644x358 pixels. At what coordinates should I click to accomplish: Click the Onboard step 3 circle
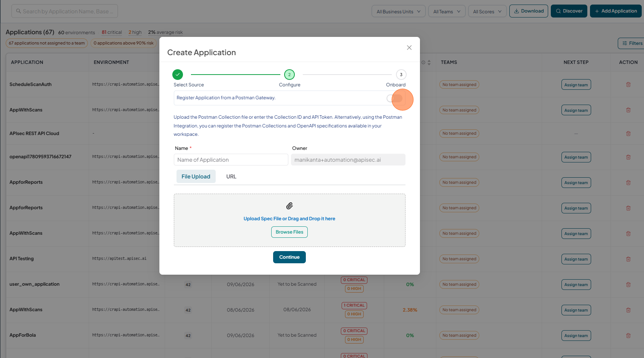click(401, 75)
